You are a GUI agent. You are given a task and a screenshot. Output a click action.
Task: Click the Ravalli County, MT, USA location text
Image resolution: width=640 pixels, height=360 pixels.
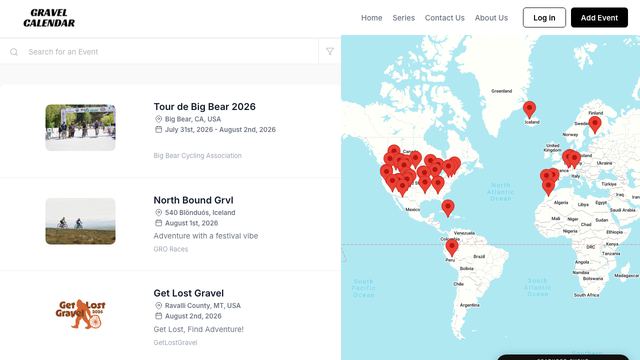[x=202, y=305]
